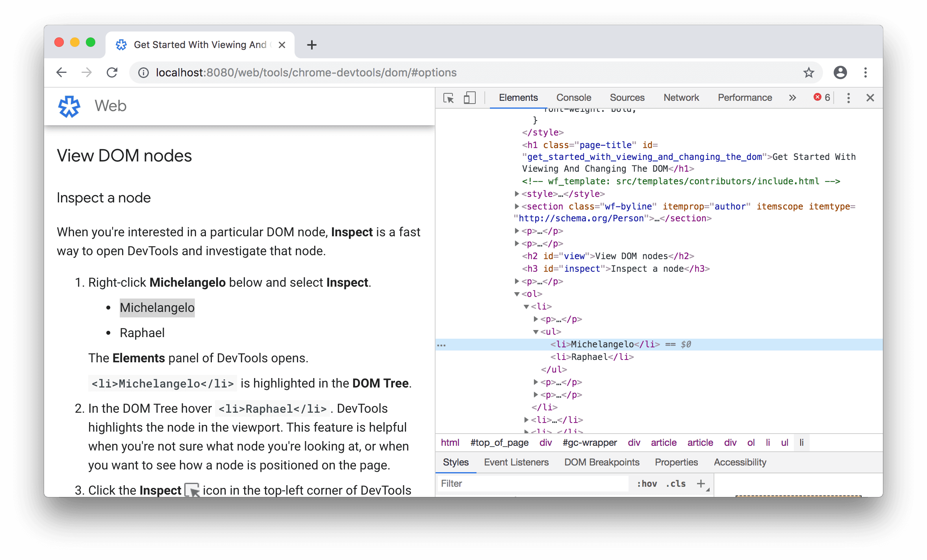927x560 pixels.
Task: Click the device toolbar toggle icon
Action: tap(469, 96)
